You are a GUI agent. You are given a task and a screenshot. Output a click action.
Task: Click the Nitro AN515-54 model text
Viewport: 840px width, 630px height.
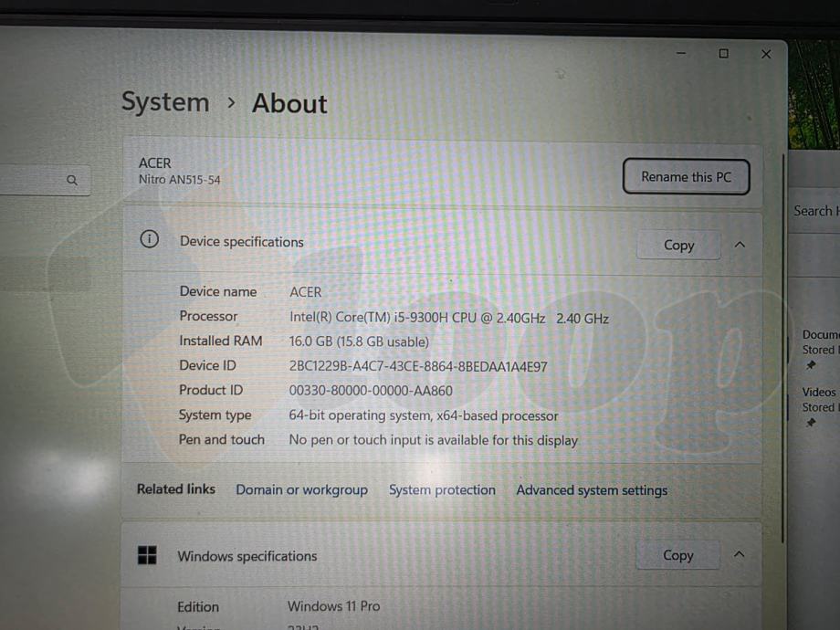180,180
